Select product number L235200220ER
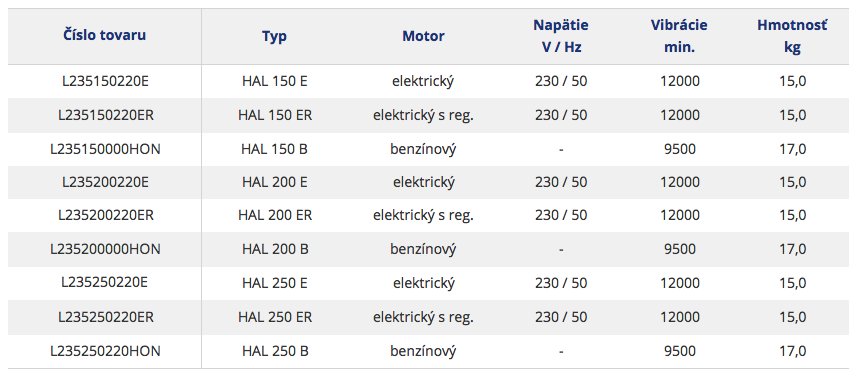This screenshot has height=379, width=856. [x=105, y=215]
